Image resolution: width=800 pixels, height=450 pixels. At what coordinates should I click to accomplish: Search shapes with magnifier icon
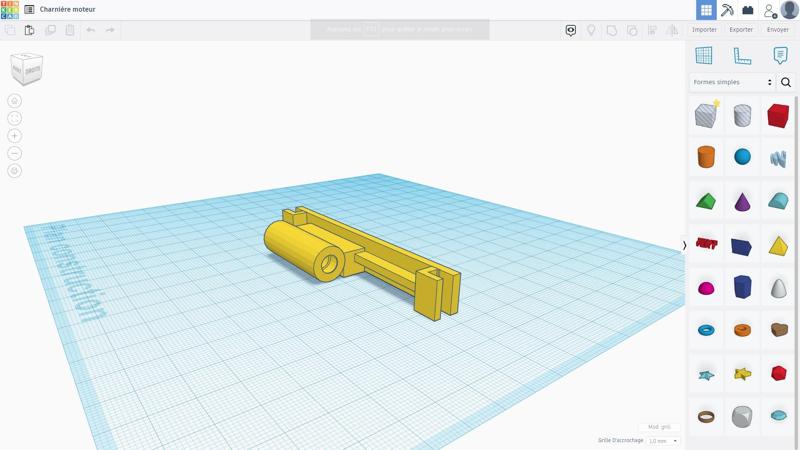point(786,82)
